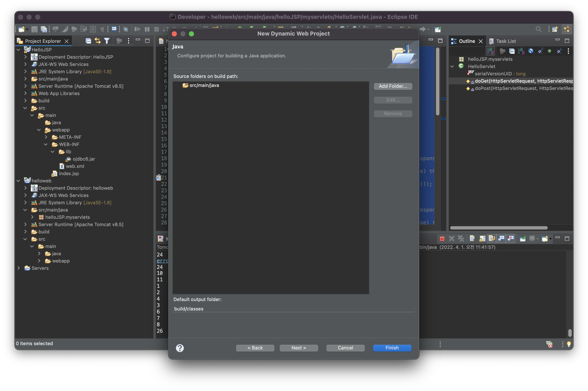Open Project Explorer filter funnel icon
Image resolution: width=588 pixels, height=391 pixels.
tap(107, 41)
